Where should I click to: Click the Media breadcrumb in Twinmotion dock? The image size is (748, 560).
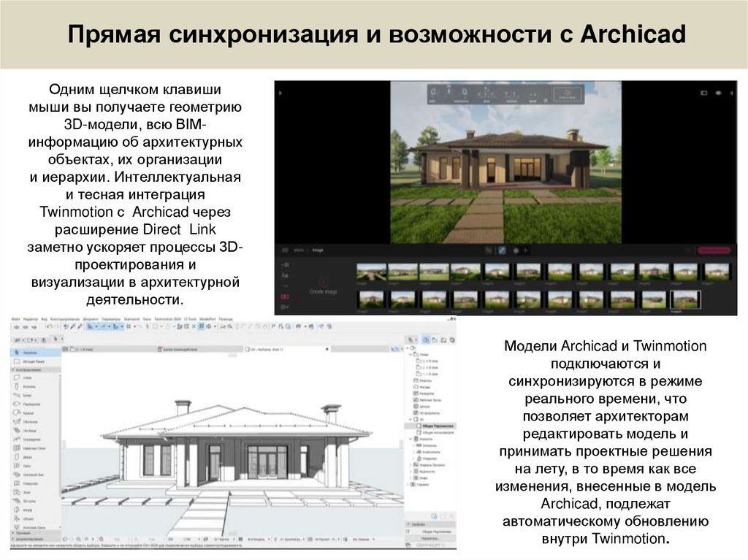point(299,250)
